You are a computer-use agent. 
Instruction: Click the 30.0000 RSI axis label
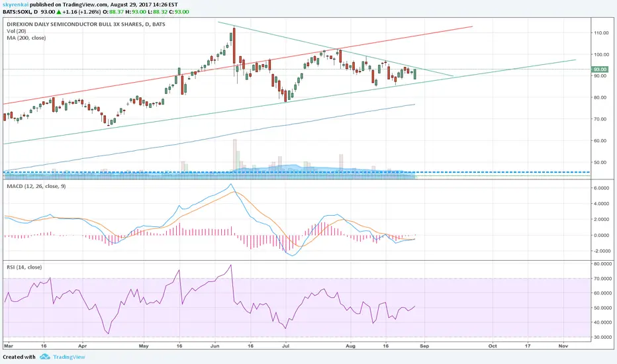click(602, 338)
